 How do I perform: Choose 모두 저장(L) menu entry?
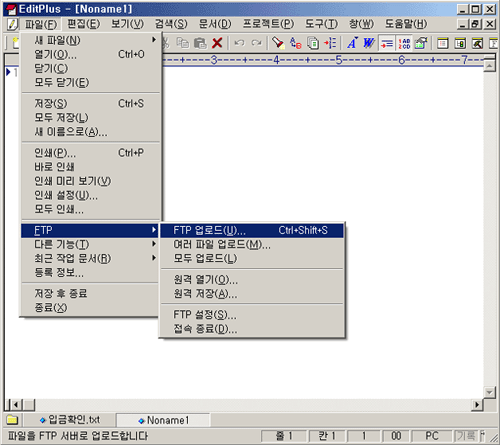91,118
